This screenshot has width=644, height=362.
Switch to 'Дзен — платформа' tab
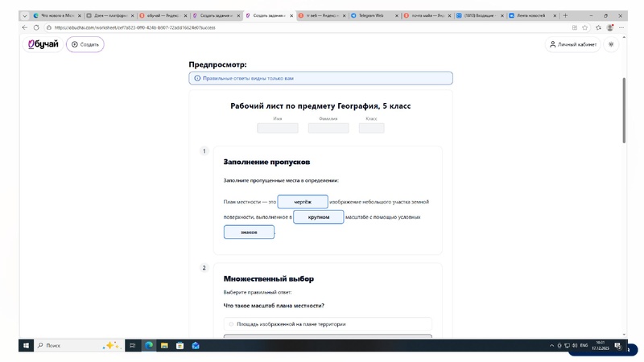(110, 15)
